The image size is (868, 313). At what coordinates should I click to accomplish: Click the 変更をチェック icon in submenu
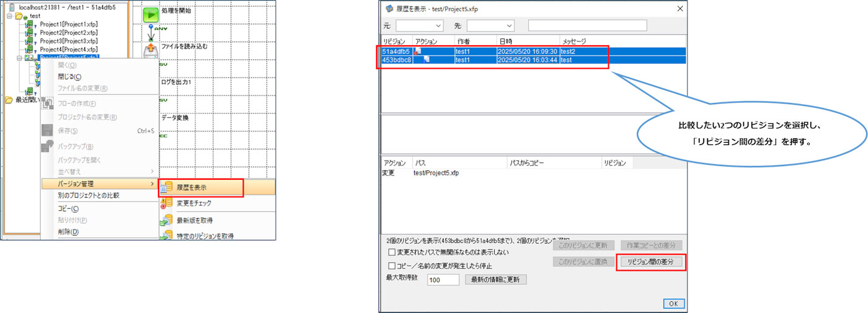pos(166,203)
